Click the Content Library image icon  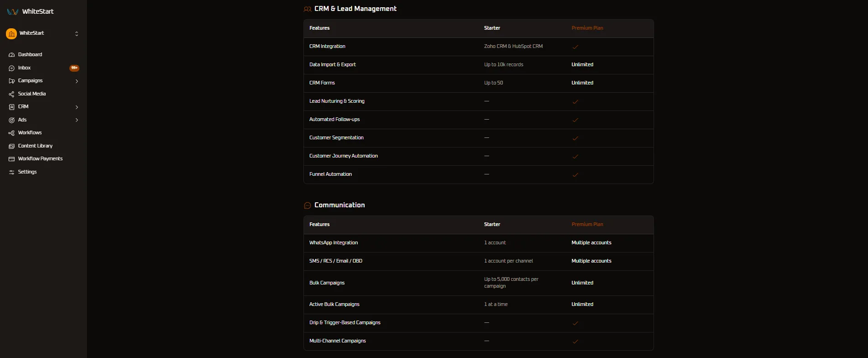tap(12, 146)
